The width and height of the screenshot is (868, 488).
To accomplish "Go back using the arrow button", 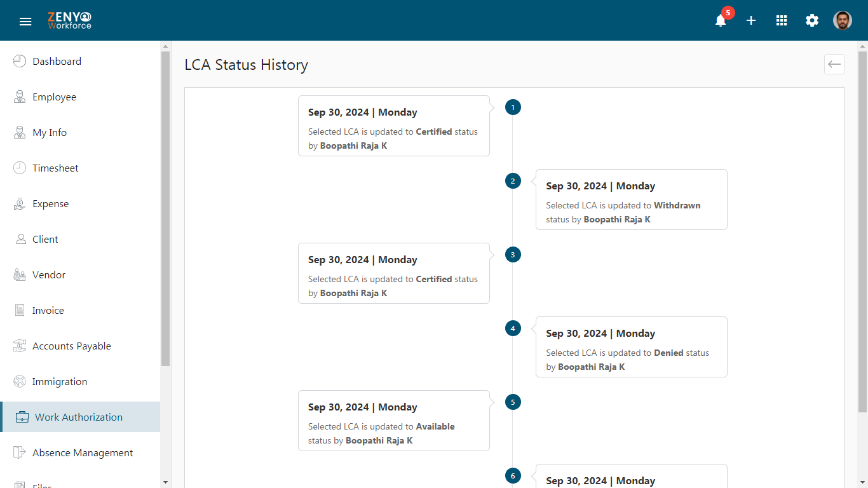I will (834, 64).
